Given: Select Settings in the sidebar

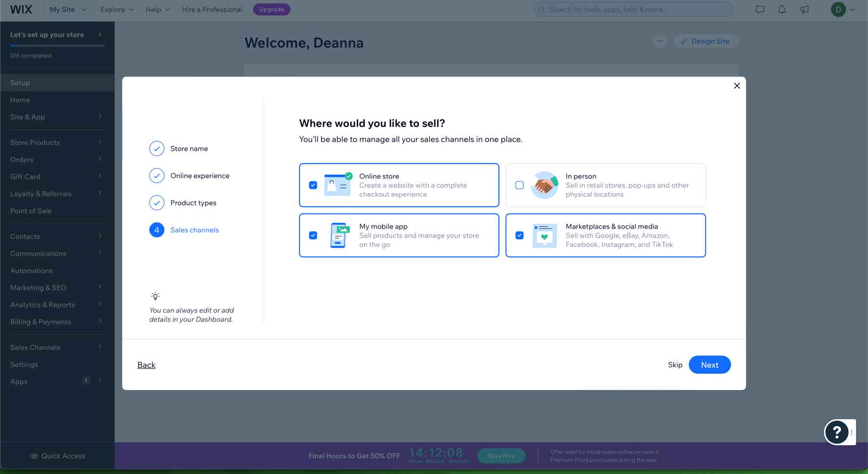Looking at the screenshot, I should (24, 365).
